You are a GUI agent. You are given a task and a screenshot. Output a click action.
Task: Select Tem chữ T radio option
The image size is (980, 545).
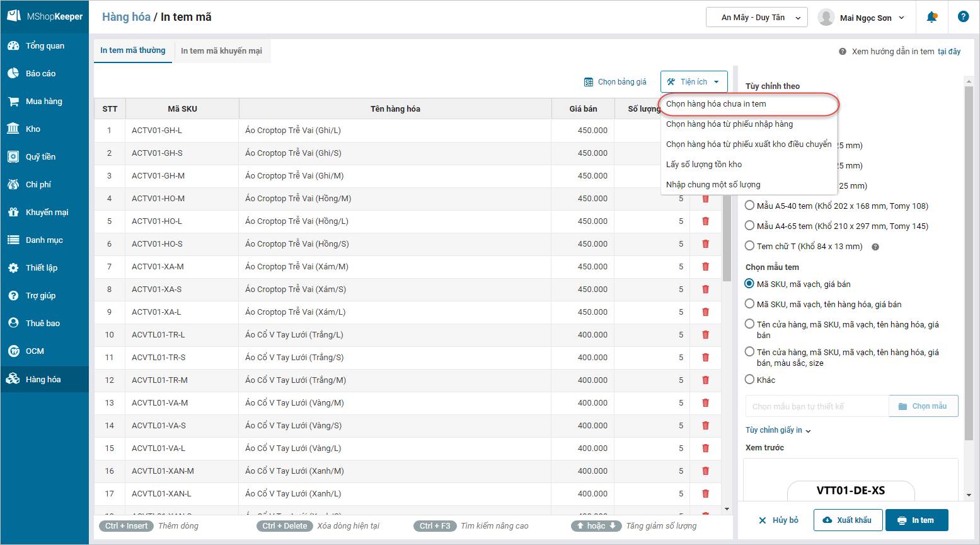pyautogui.click(x=750, y=245)
